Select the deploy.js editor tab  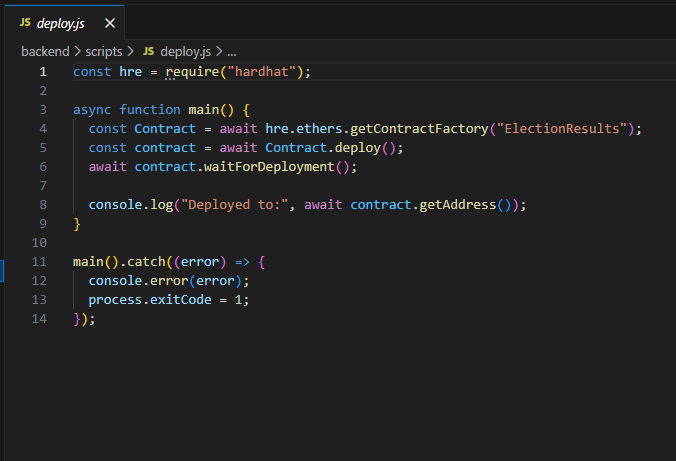[65, 23]
